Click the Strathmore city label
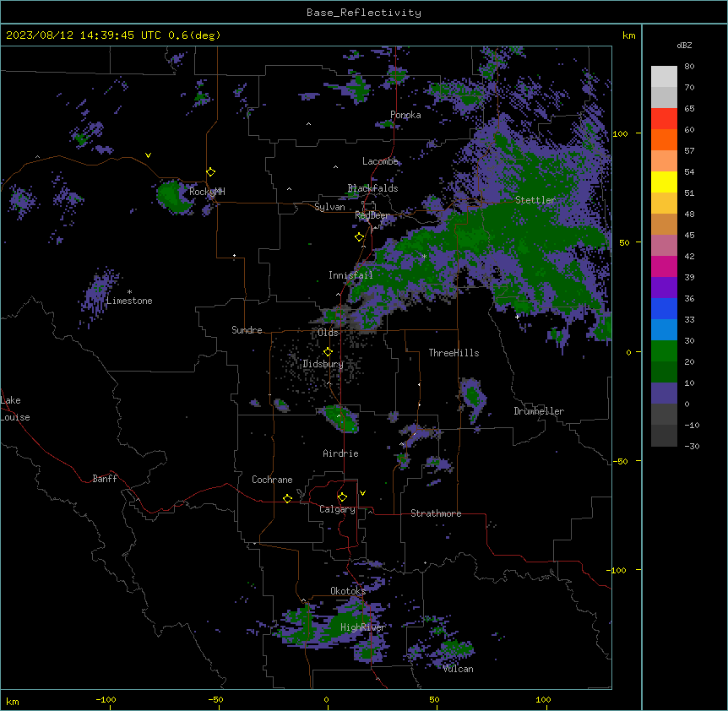This screenshot has height=711, width=728. 436,513
